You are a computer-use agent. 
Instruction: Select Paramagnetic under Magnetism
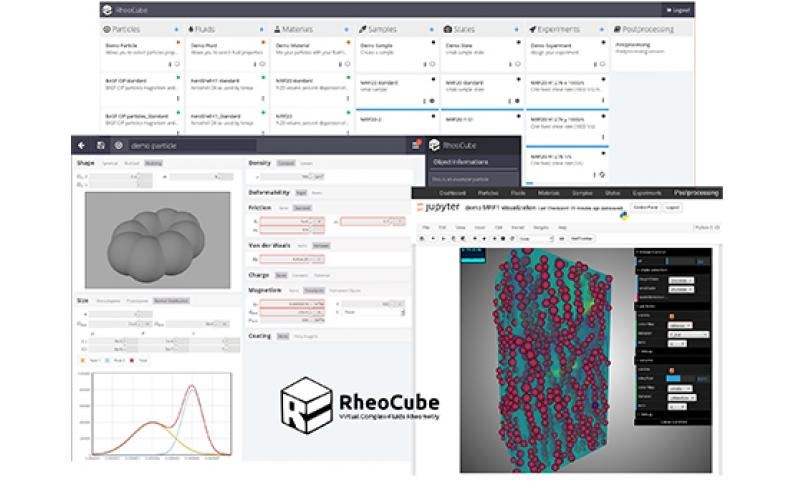pyautogui.click(x=314, y=290)
